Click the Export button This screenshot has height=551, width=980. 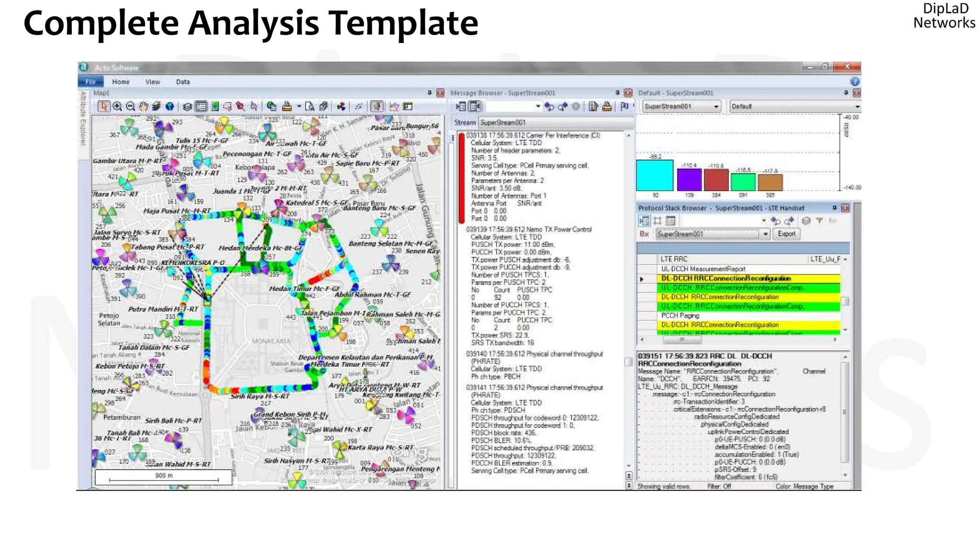point(786,234)
